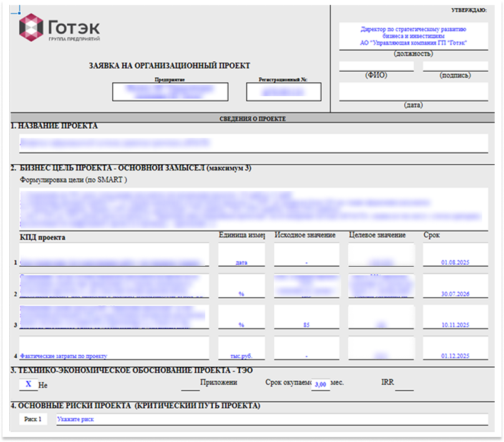Select the ФИО signature name field
The height and width of the screenshot is (442, 504).
click(x=376, y=66)
